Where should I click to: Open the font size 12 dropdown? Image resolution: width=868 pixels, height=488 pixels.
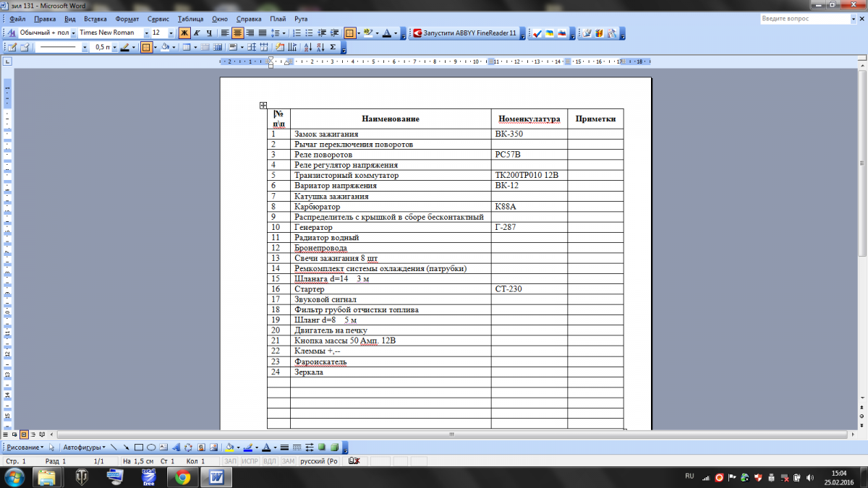tap(171, 33)
